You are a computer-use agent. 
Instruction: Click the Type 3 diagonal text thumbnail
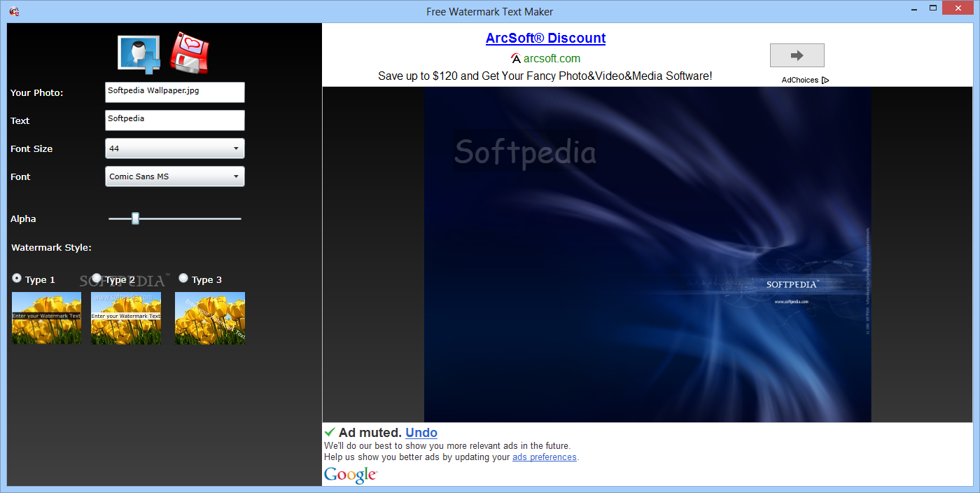click(x=210, y=318)
